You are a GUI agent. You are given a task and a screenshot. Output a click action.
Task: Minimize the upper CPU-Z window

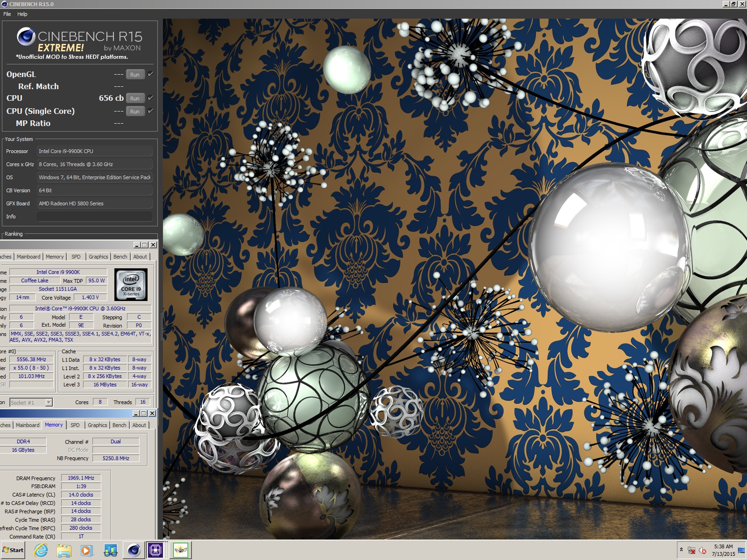pyautogui.click(x=137, y=245)
